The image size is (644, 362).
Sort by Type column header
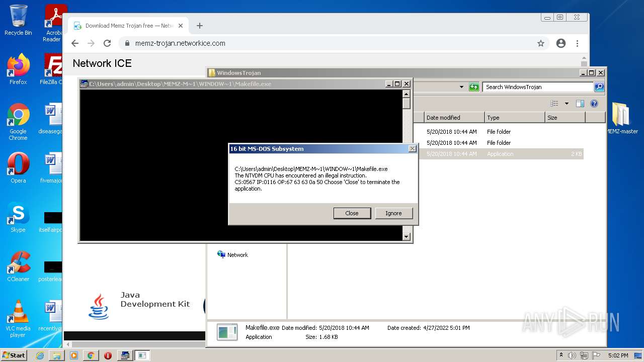(x=515, y=118)
